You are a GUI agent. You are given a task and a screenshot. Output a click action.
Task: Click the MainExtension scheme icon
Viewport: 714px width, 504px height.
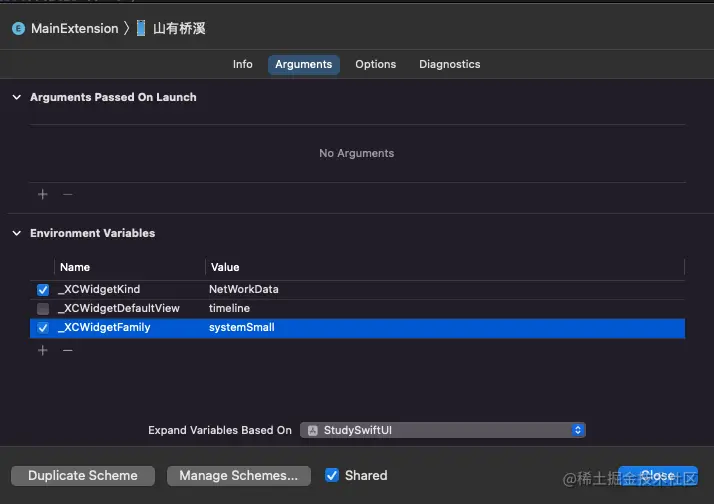tap(18, 29)
